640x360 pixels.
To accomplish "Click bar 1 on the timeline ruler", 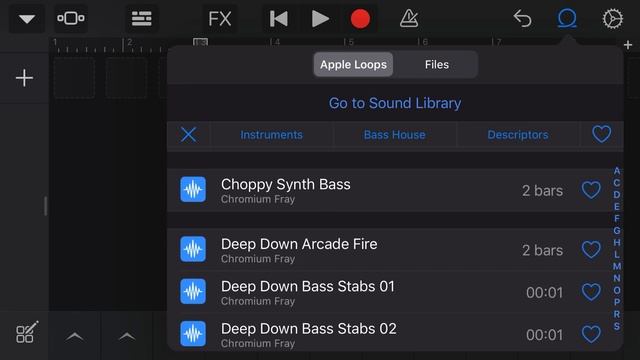I will [x=55, y=42].
